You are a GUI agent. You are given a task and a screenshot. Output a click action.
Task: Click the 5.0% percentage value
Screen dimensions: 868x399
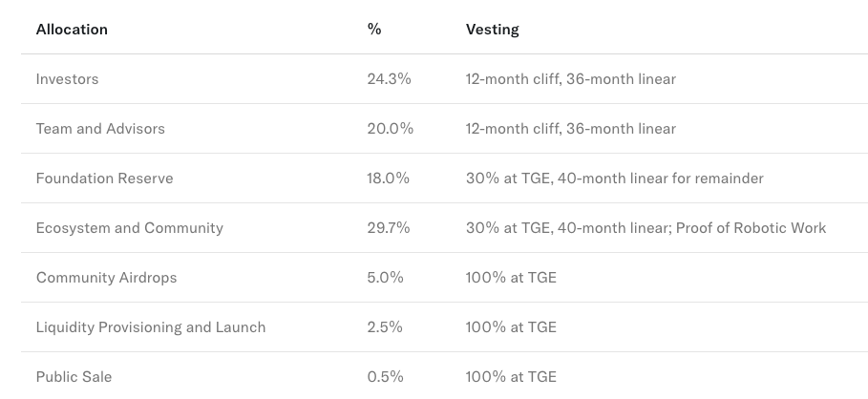coord(385,278)
